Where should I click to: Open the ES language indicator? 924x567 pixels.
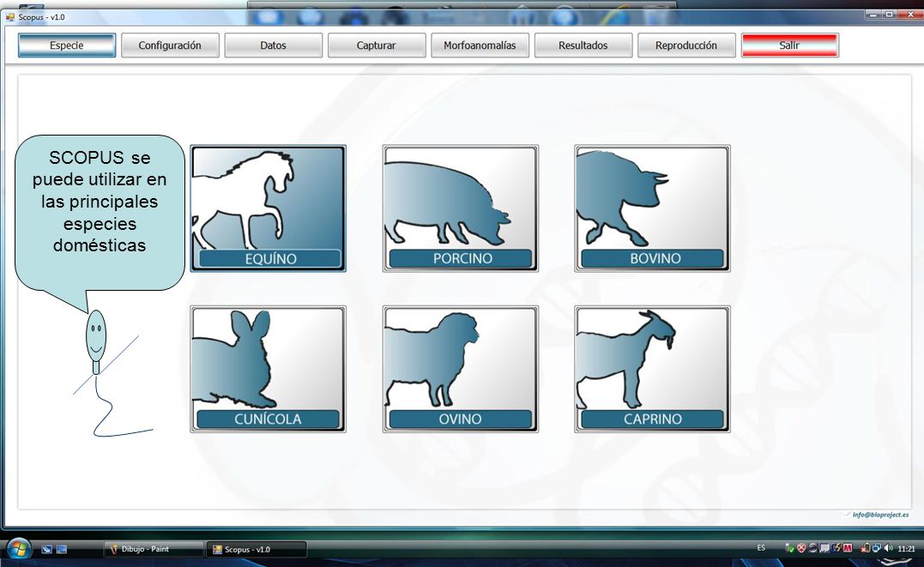pyautogui.click(x=761, y=548)
